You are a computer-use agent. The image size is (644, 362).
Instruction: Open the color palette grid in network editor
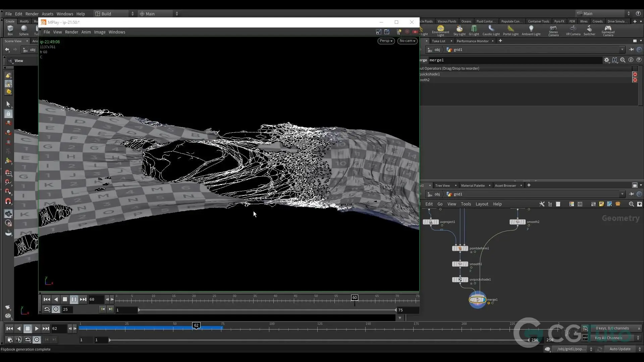[572, 204]
